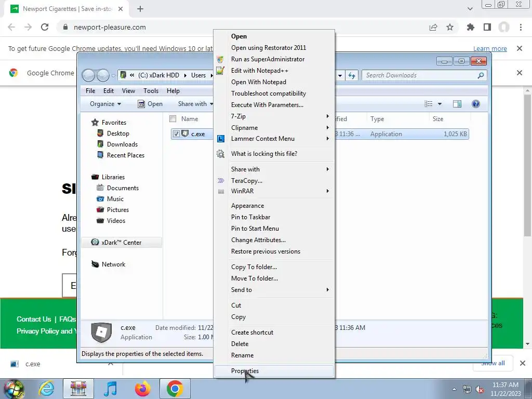Open Chrome extensions puzzle icon

tap(470, 27)
